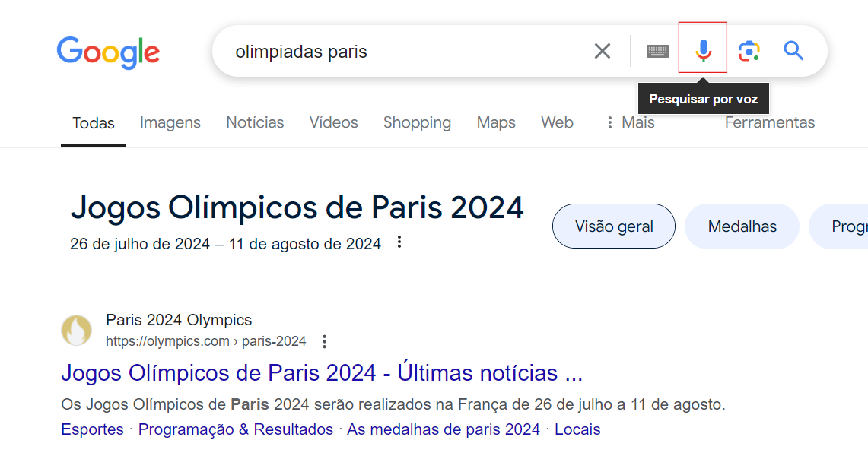Open Ferramentas search tools
The width and height of the screenshot is (868, 475).
769,122
